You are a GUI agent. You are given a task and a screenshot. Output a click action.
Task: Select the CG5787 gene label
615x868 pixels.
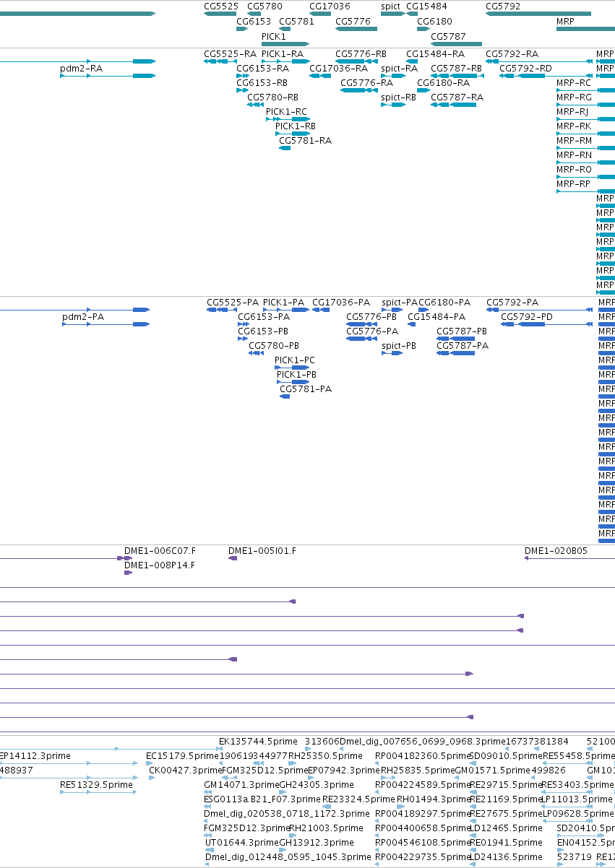pyautogui.click(x=448, y=36)
